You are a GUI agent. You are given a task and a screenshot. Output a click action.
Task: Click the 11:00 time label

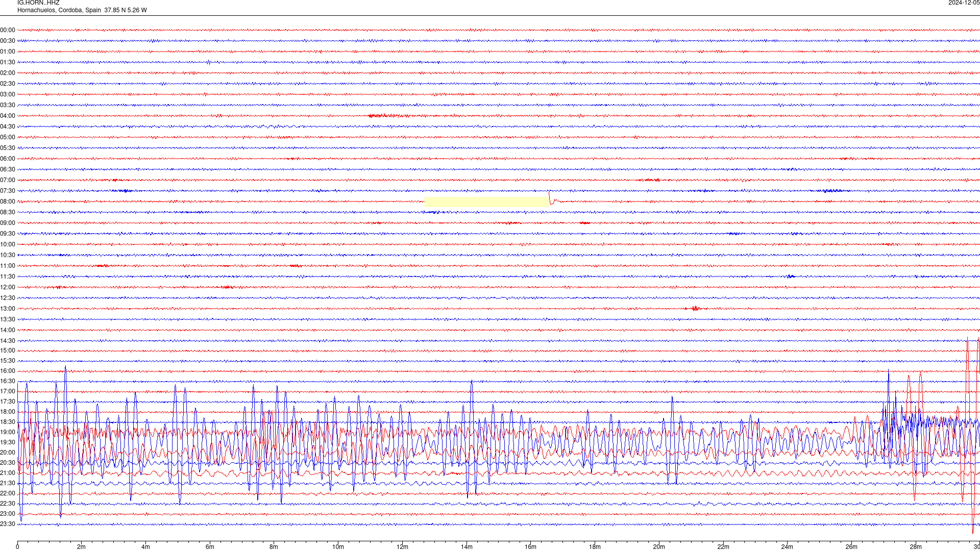[x=8, y=266]
